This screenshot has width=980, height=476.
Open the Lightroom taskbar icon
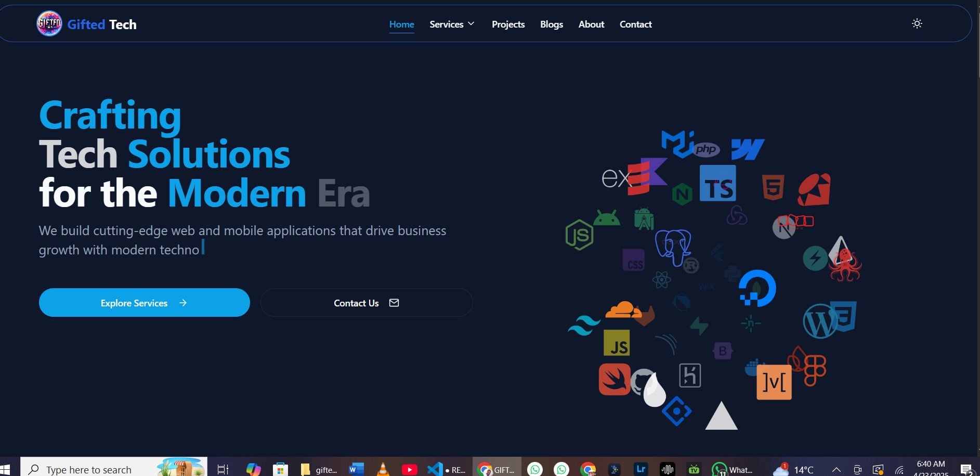coord(641,469)
